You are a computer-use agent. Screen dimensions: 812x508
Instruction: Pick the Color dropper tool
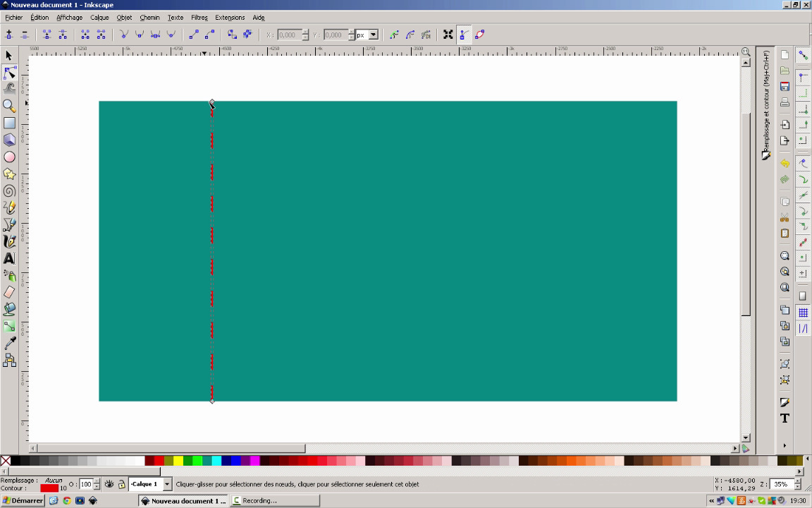click(x=9, y=344)
